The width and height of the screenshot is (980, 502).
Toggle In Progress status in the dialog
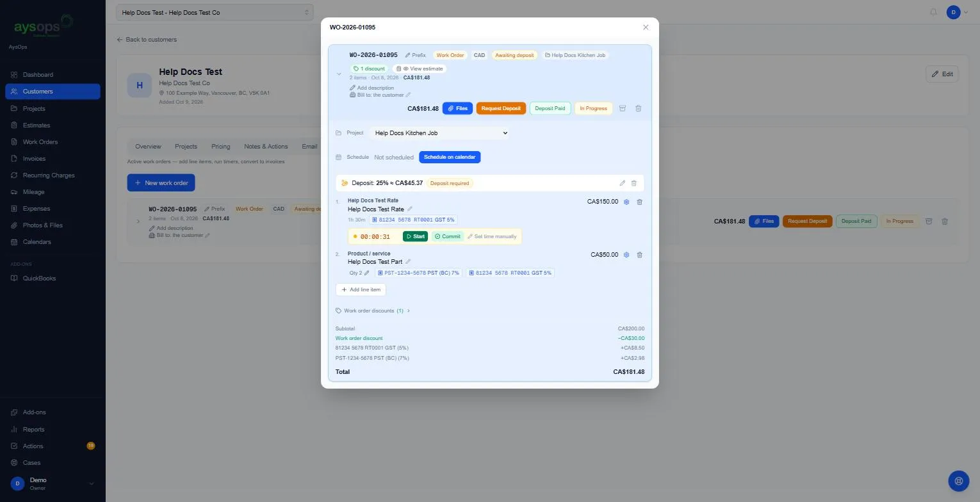[x=593, y=108]
